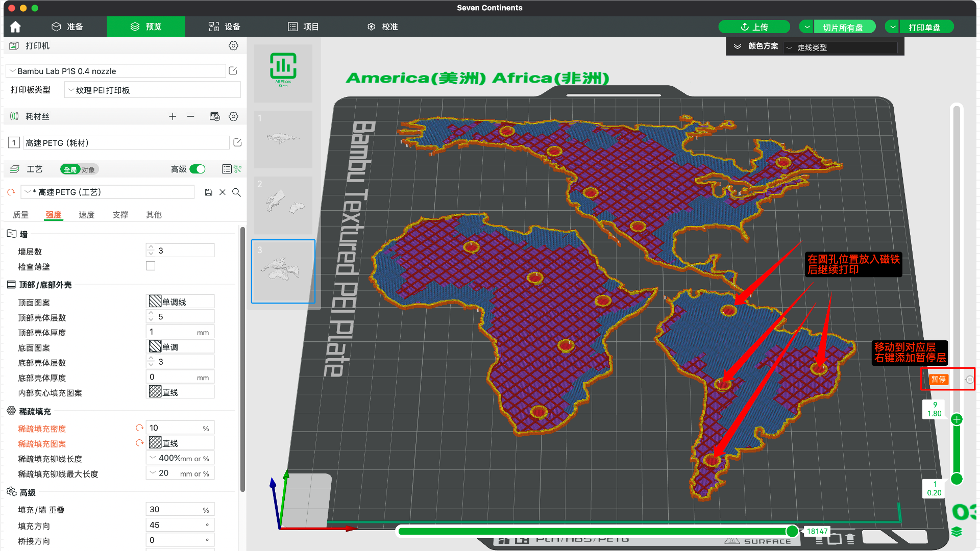The image size is (980, 551).
Task: Click the filament spool icon beside 耗材丝
Action: 14,117
